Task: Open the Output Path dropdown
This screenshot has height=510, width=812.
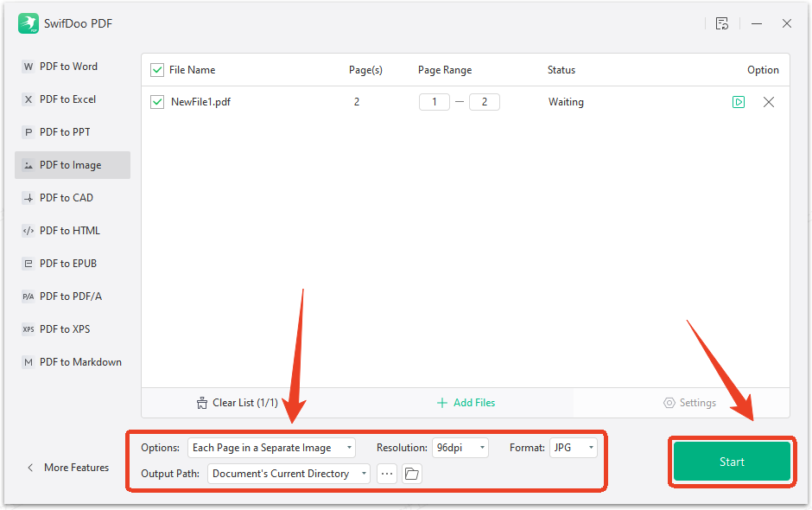Action: click(289, 474)
